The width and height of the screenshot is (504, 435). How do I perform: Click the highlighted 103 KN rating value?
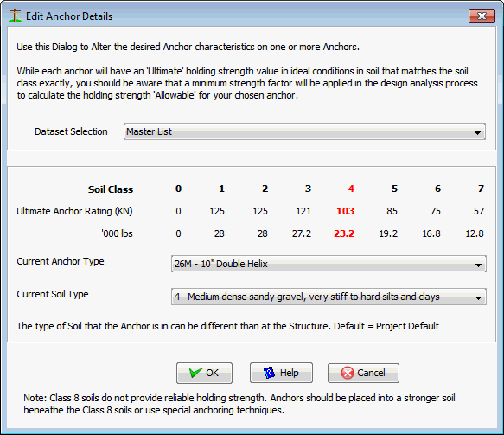point(345,211)
